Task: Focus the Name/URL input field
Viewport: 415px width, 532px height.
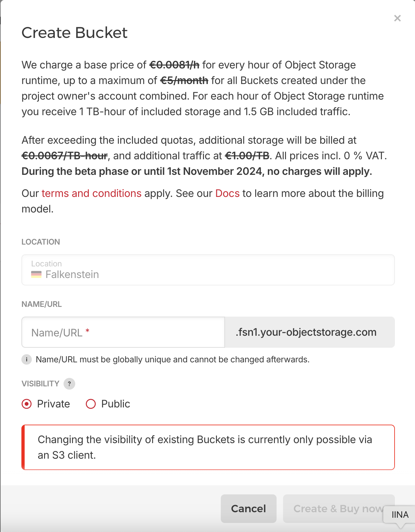Action: point(123,332)
